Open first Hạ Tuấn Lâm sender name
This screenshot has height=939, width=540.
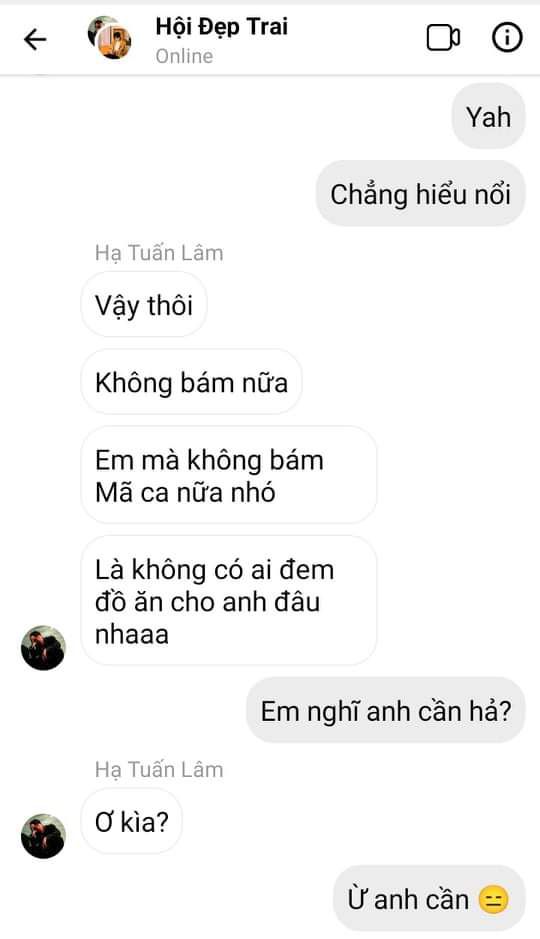(159, 253)
